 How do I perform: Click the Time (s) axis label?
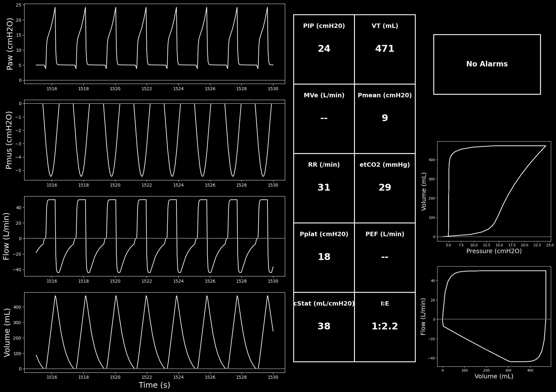(x=154, y=385)
